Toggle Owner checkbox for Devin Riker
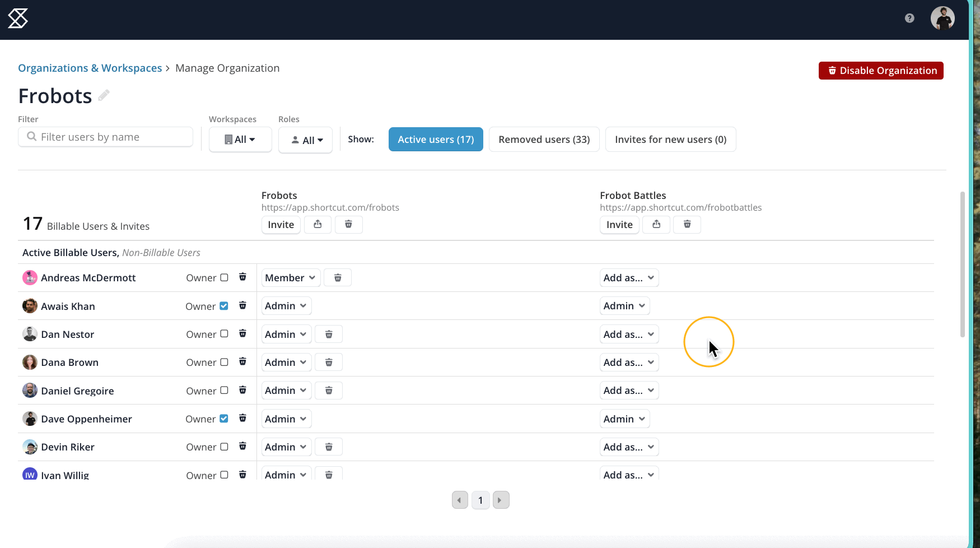The height and width of the screenshot is (548, 980). 224,447
